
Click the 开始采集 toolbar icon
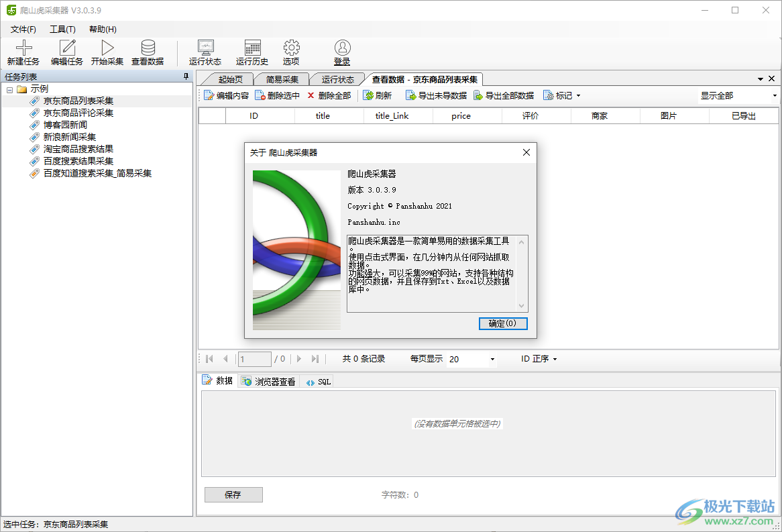pyautogui.click(x=107, y=52)
